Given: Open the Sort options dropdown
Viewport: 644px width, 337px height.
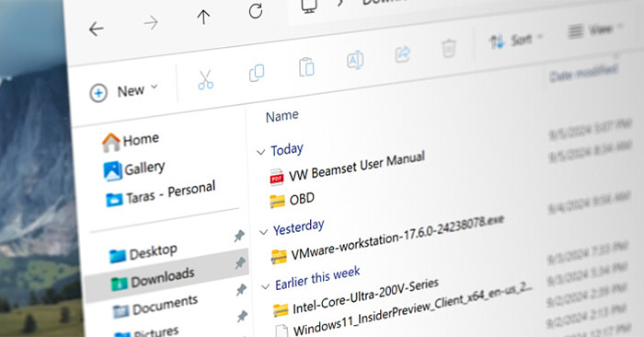Looking at the screenshot, I should coord(516,41).
